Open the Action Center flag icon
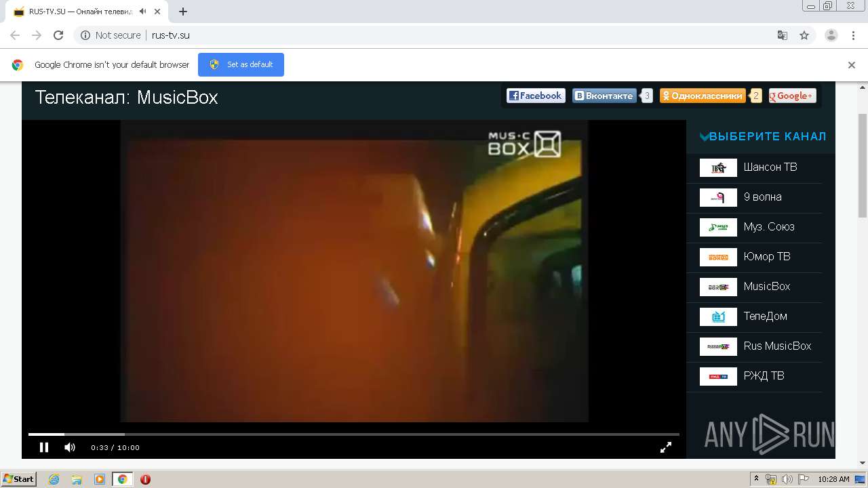The width and height of the screenshot is (868, 488). [803, 479]
